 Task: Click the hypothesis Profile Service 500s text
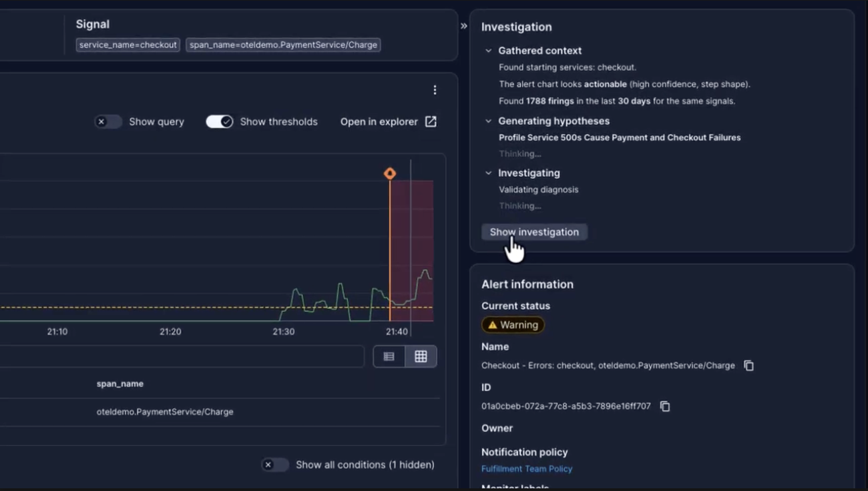620,137
